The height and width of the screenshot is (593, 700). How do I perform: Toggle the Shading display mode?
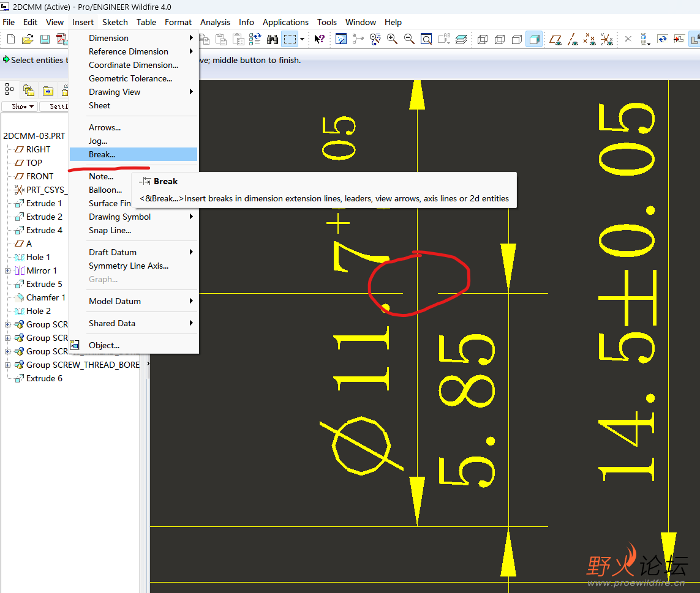[x=534, y=39]
